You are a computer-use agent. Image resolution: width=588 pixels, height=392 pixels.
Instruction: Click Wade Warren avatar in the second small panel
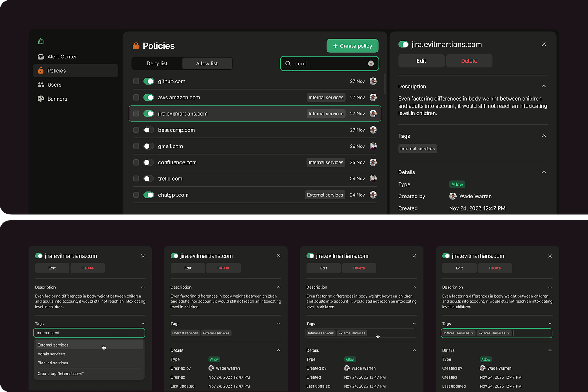point(211,368)
